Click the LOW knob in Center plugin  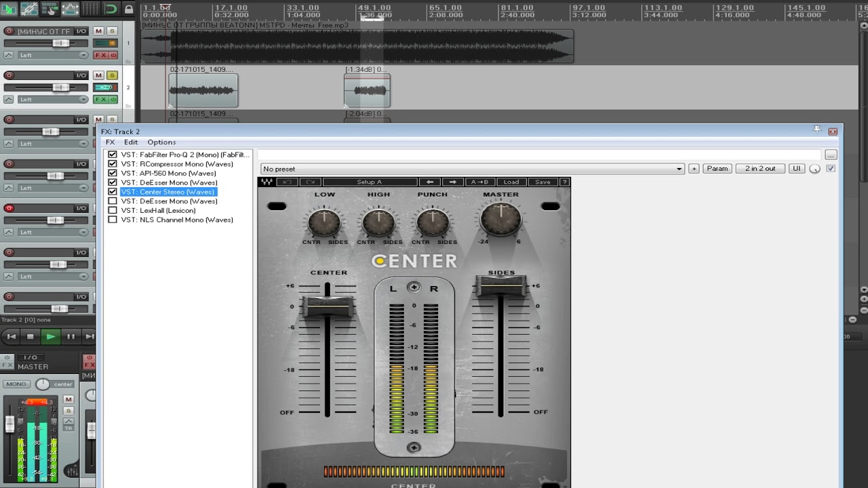pos(324,222)
